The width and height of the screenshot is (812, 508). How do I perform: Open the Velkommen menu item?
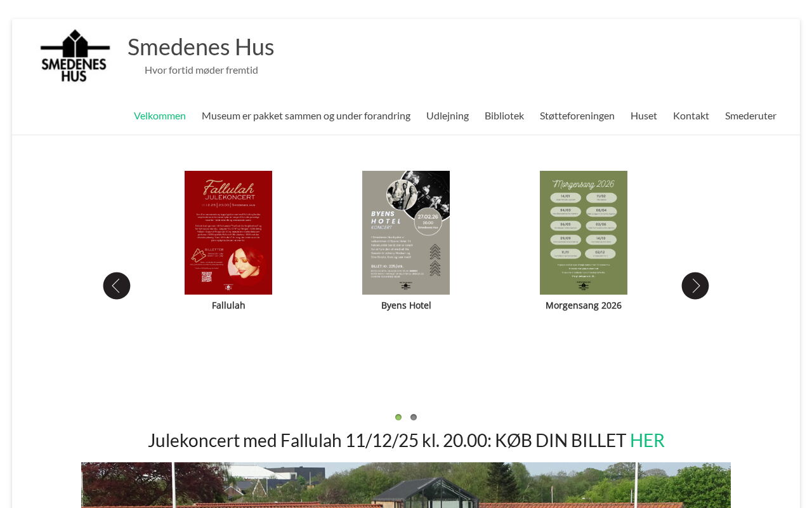(x=160, y=116)
